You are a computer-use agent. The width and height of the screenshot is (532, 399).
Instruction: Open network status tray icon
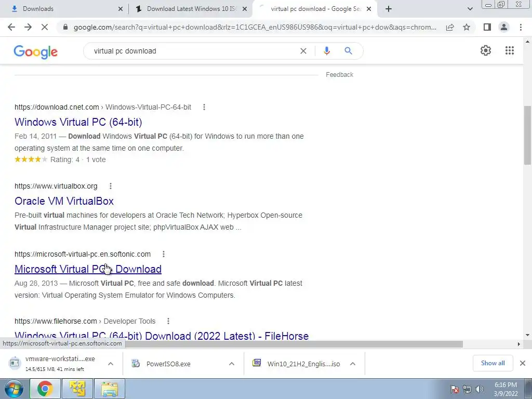pos(467,389)
